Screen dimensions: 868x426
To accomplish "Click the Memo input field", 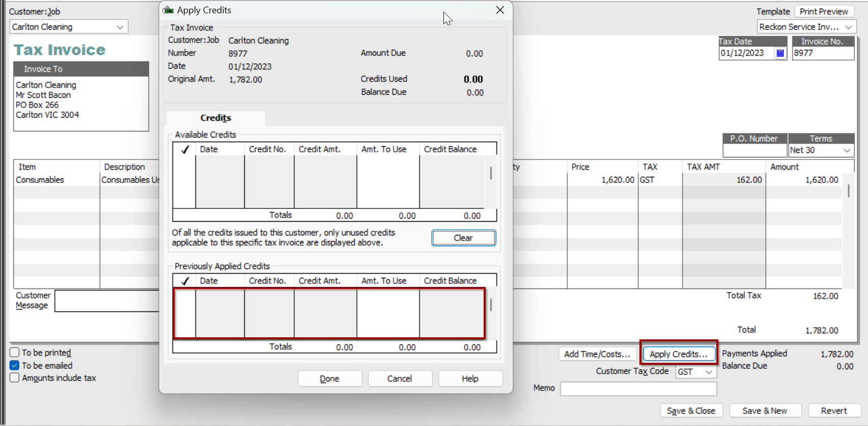I will click(x=638, y=389).
